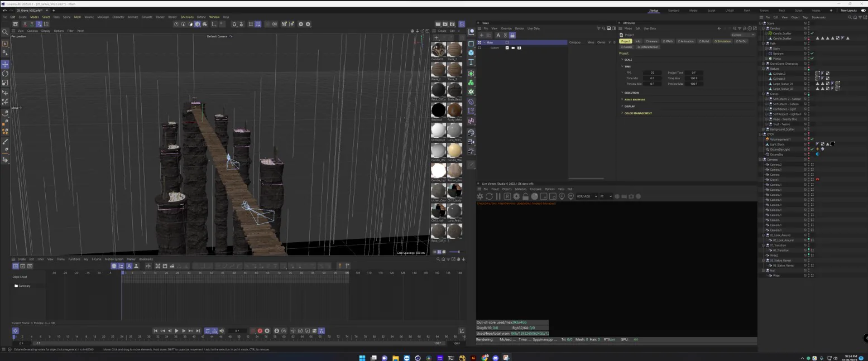Toggle the X axis lock icon
Image resolution: width=868 pixels, height=361 pixels.
(x=24, y=24)
